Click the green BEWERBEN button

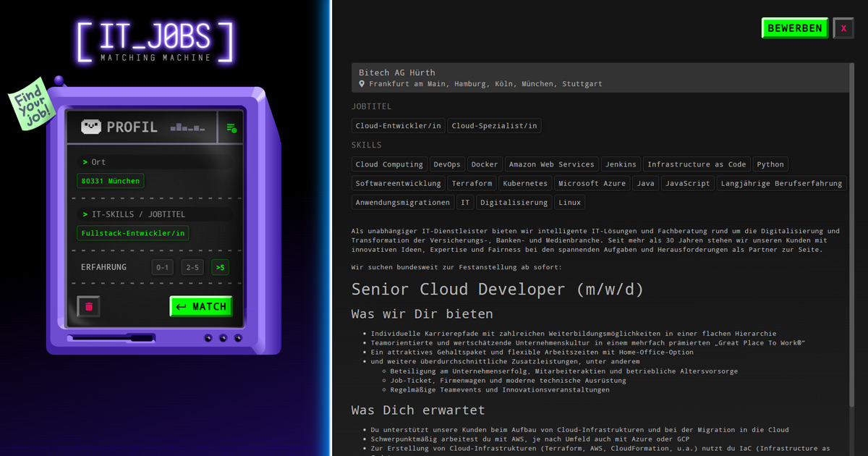tap(795, 28)
